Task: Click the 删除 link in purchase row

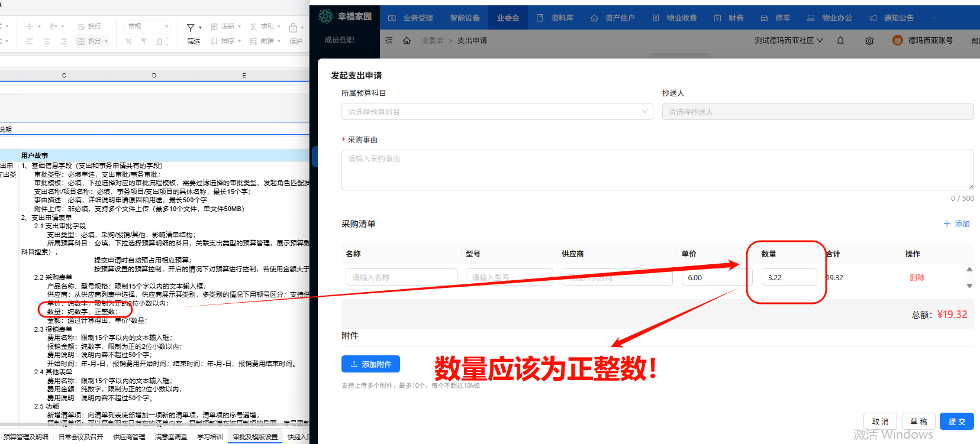Action: click(917, 278)
